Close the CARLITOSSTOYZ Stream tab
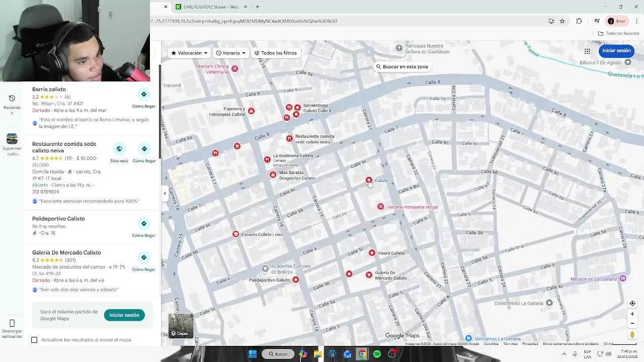This screenshot has width=644, height=362. coord(246,7)
